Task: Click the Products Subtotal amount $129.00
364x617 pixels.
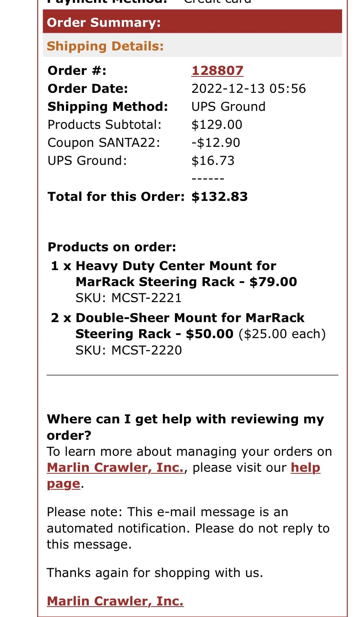Action: point(217,124)
